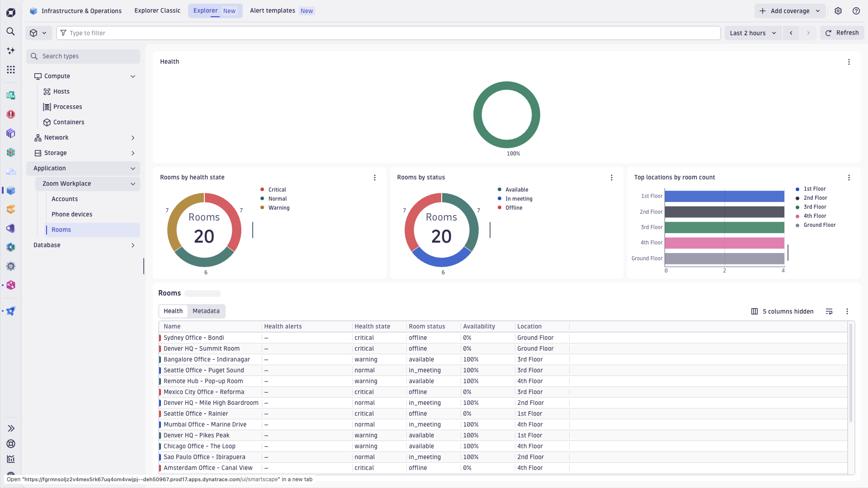Open the search icon in left rail
The image size is (868, 488).
click(11, 32)
